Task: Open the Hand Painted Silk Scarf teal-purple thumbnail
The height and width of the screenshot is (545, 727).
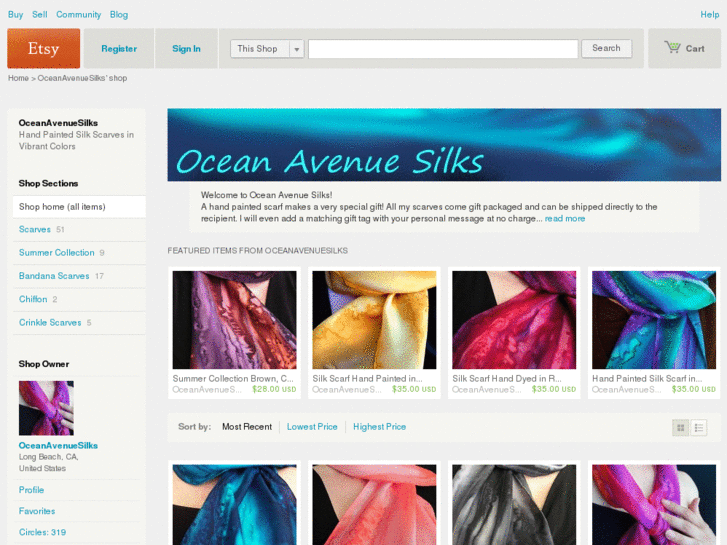Action: pos(654,320)
